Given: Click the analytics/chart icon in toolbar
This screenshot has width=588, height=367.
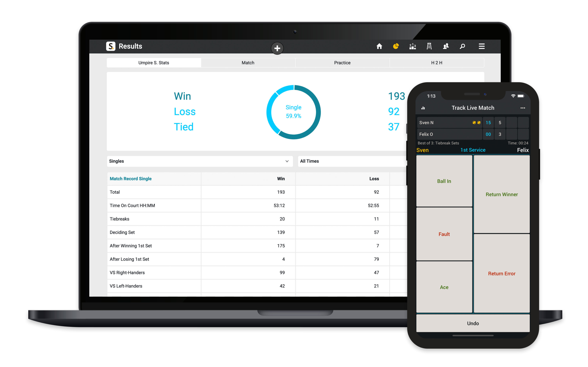Looking at the screenshot, I should (x=396, y=46).
